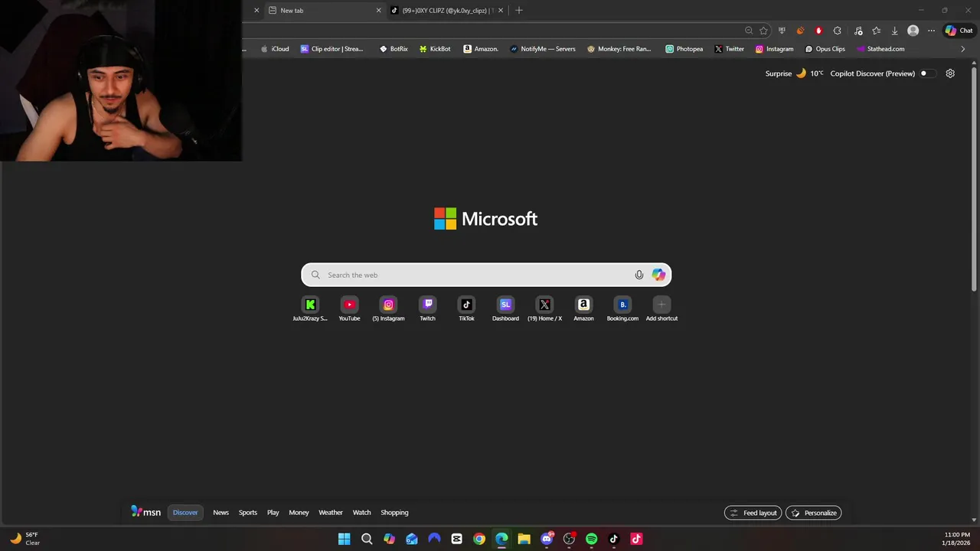
Task: Close the 0XY CLIPZ TikTok tab
Action: pyautogui.click(x=501, y=11)
